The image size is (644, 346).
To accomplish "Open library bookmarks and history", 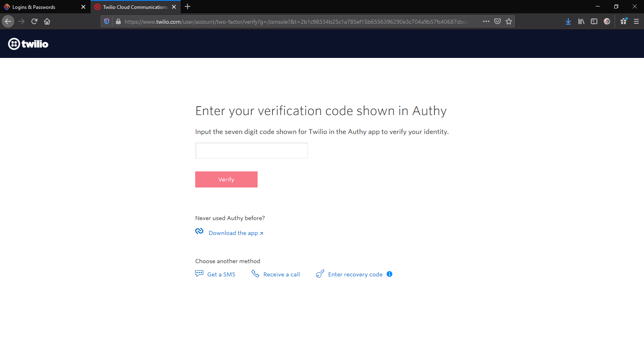I will [x=581, y=21].
